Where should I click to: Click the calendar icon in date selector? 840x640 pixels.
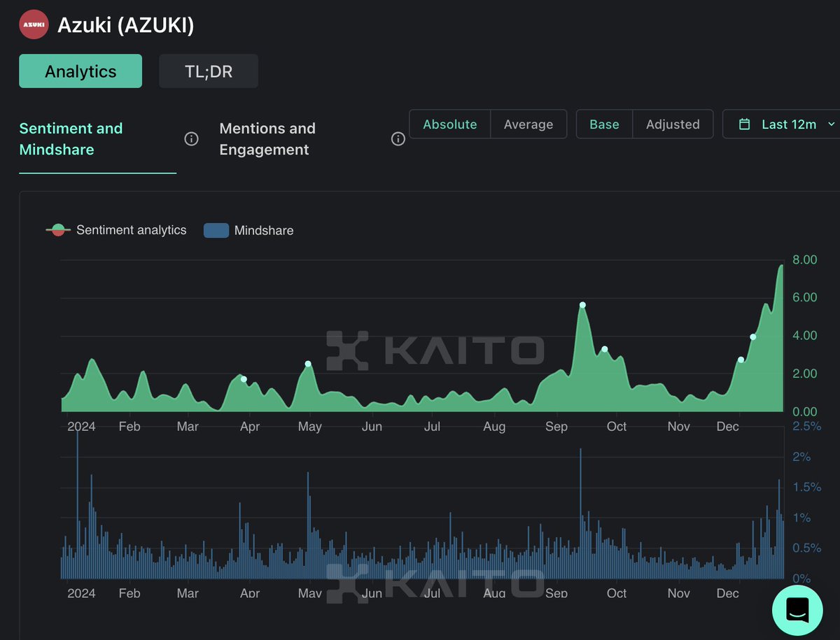pos(745,124)
